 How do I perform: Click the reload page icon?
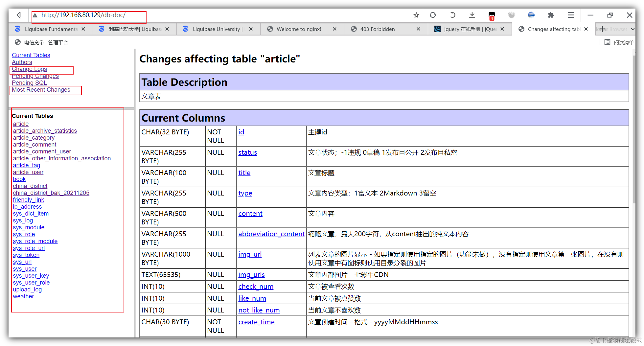tap(433, 15)
